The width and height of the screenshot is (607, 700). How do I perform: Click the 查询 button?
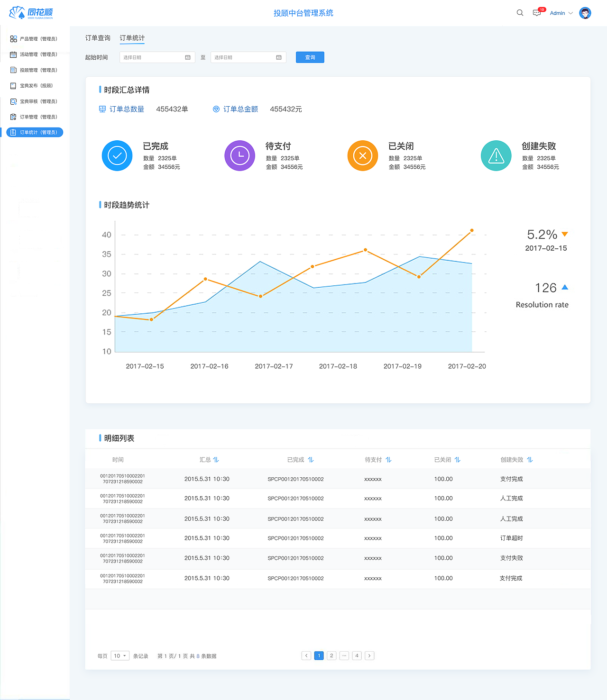click(x=310, y=57)
